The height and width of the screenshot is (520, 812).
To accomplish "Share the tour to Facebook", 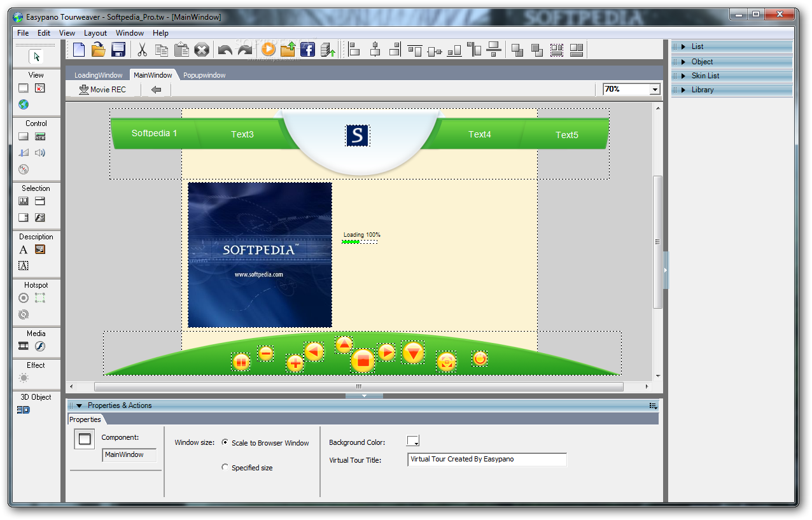I will coord(308,49).
